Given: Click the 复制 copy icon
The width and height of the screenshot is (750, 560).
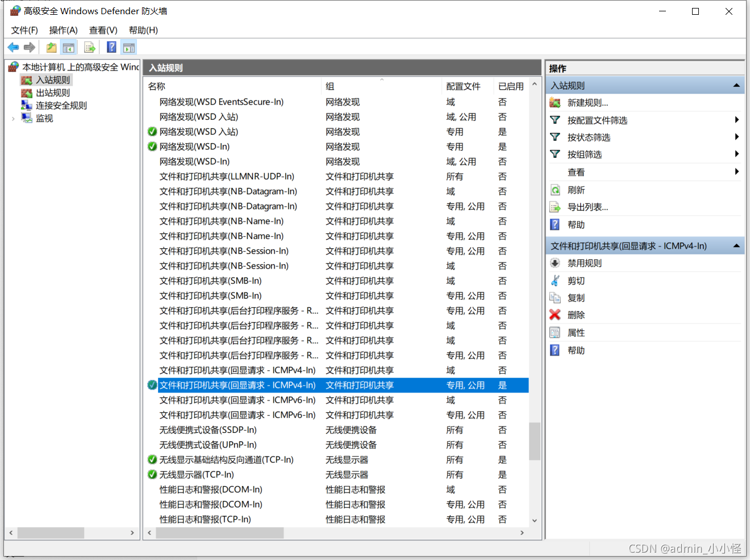Looking at the screenshot, I should pos(555,298).
